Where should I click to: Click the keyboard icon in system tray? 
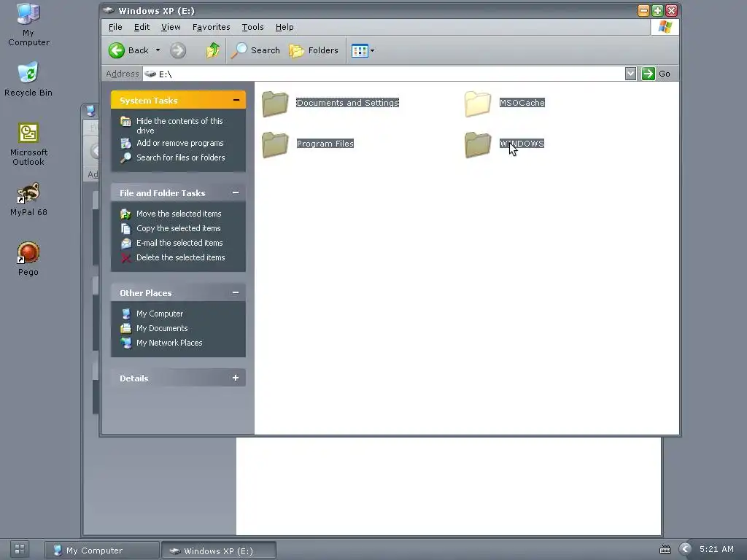pos(665,550)
